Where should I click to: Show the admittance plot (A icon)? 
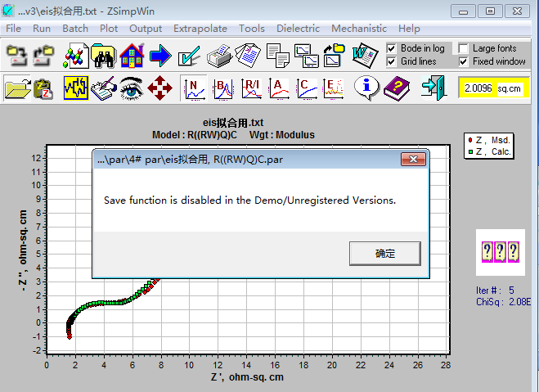point(279,88)
